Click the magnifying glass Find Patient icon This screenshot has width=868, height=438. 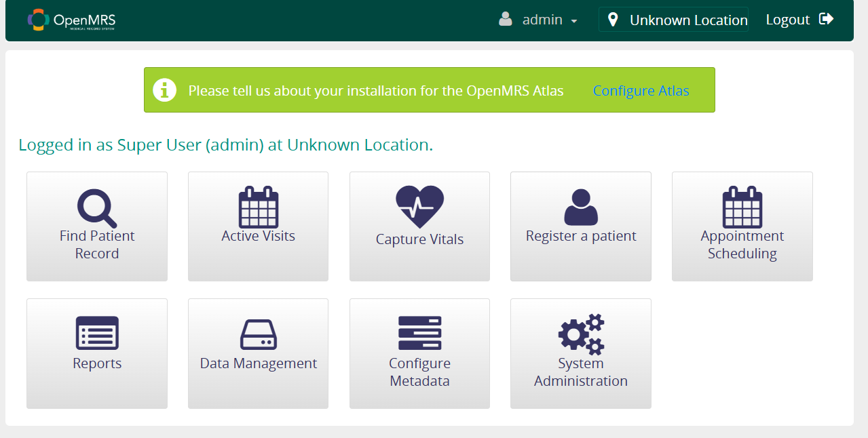[96, 208]
